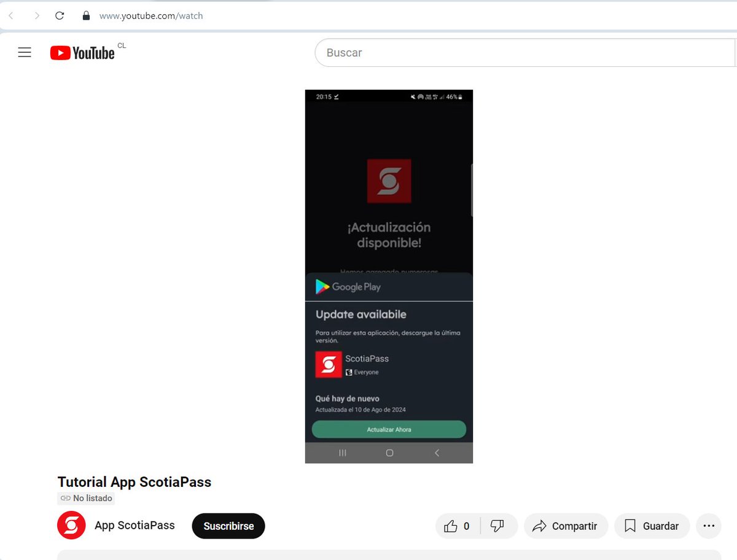Viewport: 737px width, 560px height.
Task: Click the www.youtube.com/watch address bar
Action: [x=151, y=16]
